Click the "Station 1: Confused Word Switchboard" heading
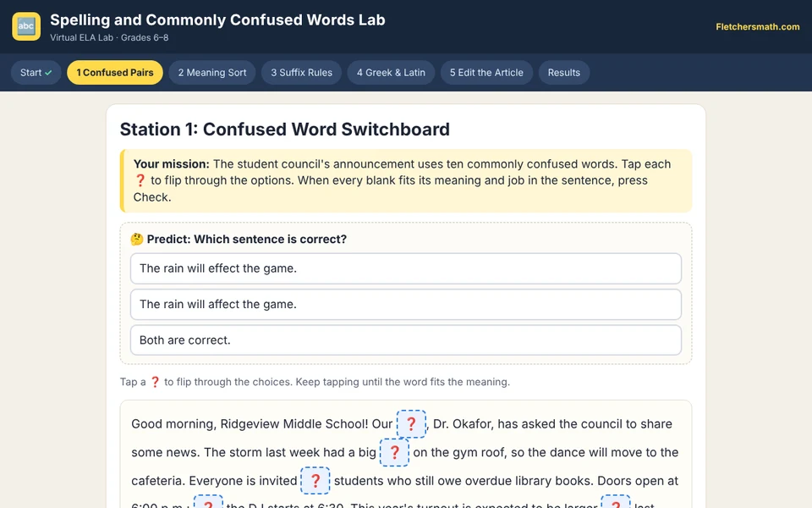 coord(285,130)
